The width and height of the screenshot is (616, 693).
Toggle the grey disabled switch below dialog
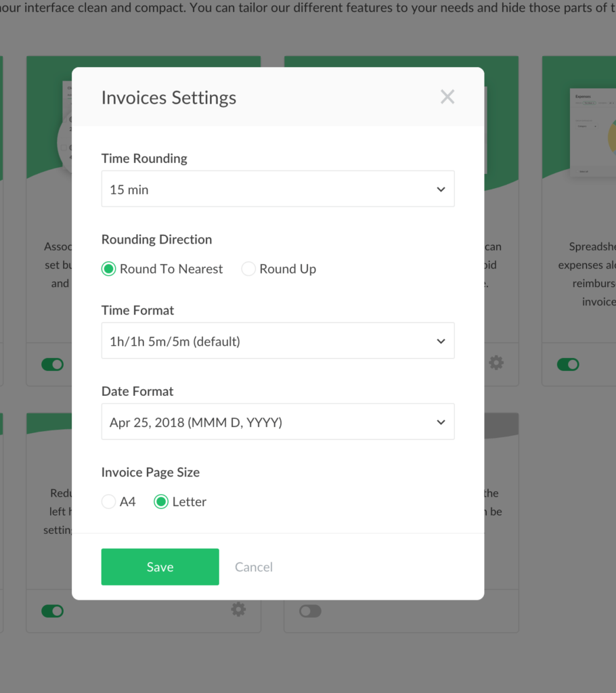(311, 611)
